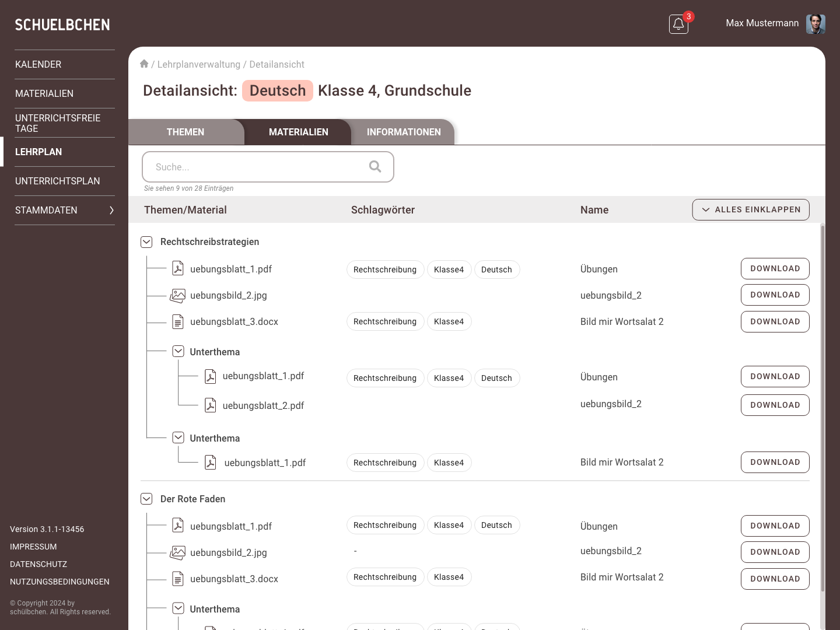Viewport: 840px width, 630px height.
Task: Click document icon of uebungsblatt_3.docx under Rechtschreibstrategien
Action: (178, 321)
